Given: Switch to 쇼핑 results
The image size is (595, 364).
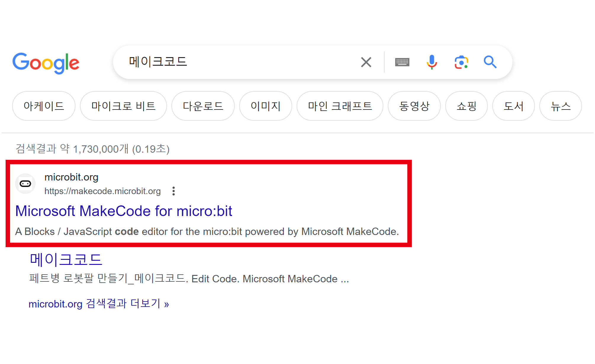Looking at the screenshot, I should tap(467, 106).
